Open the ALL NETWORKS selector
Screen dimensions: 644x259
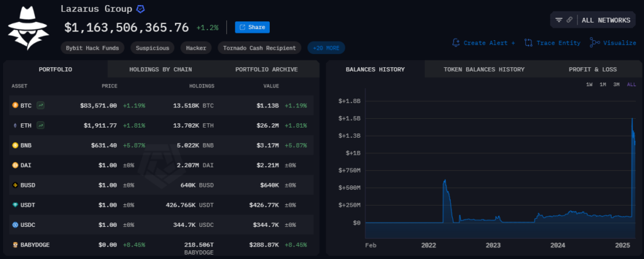coord(606,20)
